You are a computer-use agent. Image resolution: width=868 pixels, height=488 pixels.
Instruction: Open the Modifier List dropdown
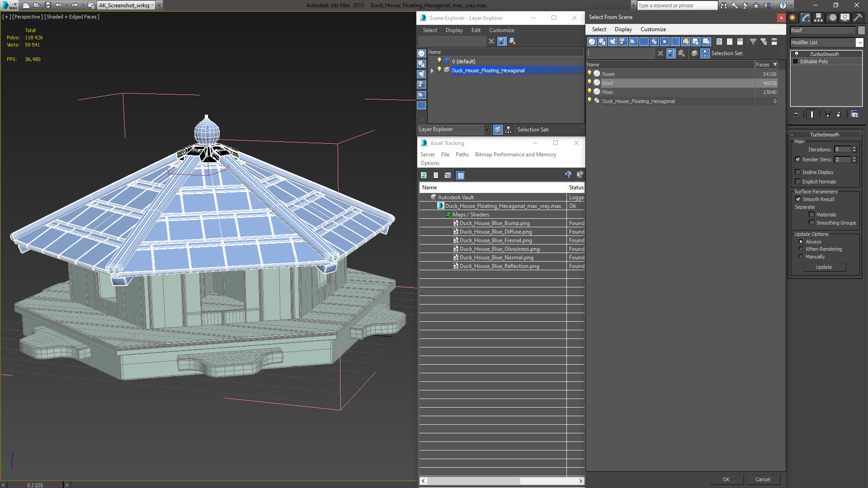(859, 42)
